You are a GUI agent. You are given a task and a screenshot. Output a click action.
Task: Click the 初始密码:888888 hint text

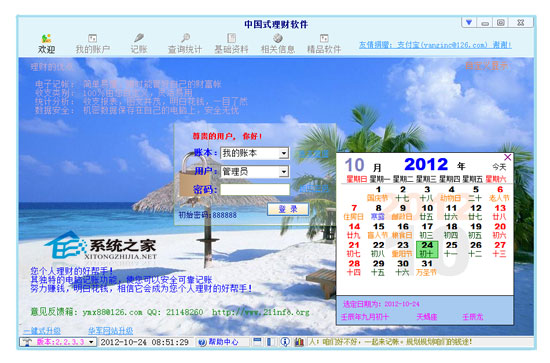point(207,215)
